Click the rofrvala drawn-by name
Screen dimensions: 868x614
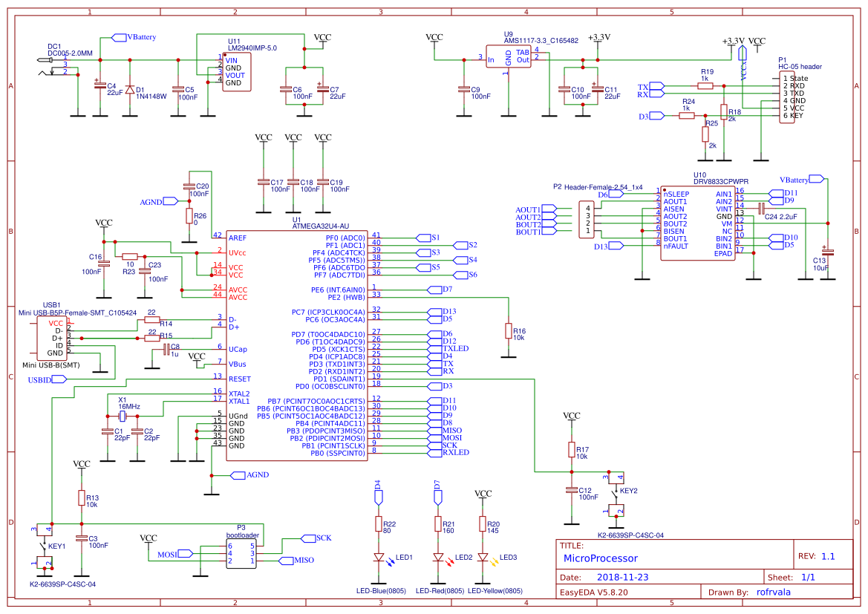(772, 592)
